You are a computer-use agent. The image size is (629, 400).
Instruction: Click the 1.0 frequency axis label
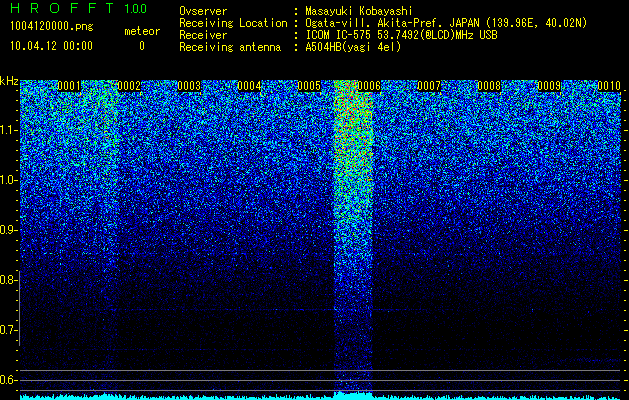(x=8, y=180)
